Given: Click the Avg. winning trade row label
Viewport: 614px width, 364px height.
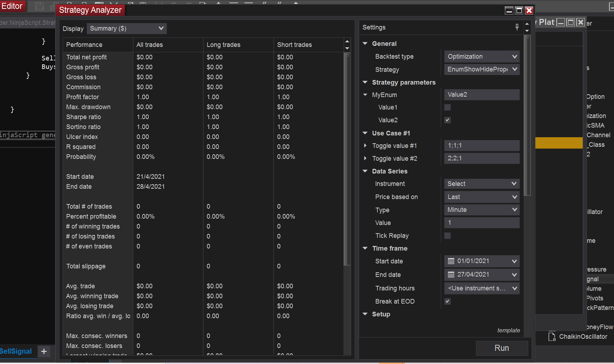Looking at the screenshot, I should point(92,296).
